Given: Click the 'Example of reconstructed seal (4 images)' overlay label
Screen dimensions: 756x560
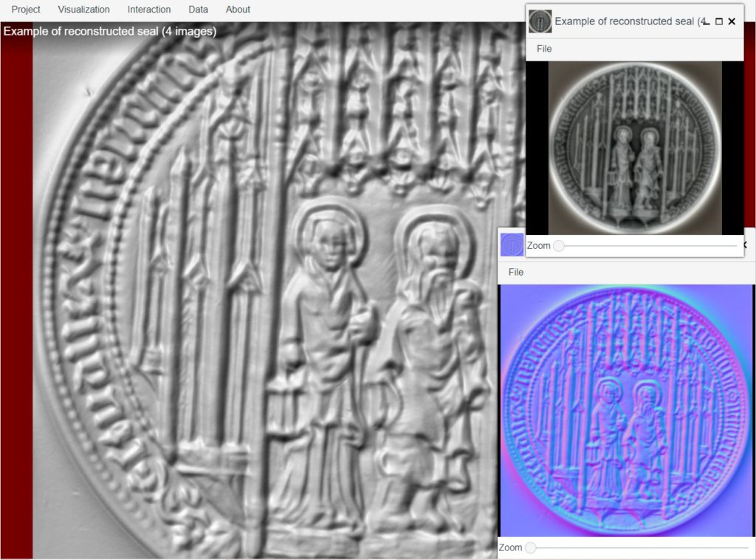Looking at the screenshot, I should (x=109, y=32).
